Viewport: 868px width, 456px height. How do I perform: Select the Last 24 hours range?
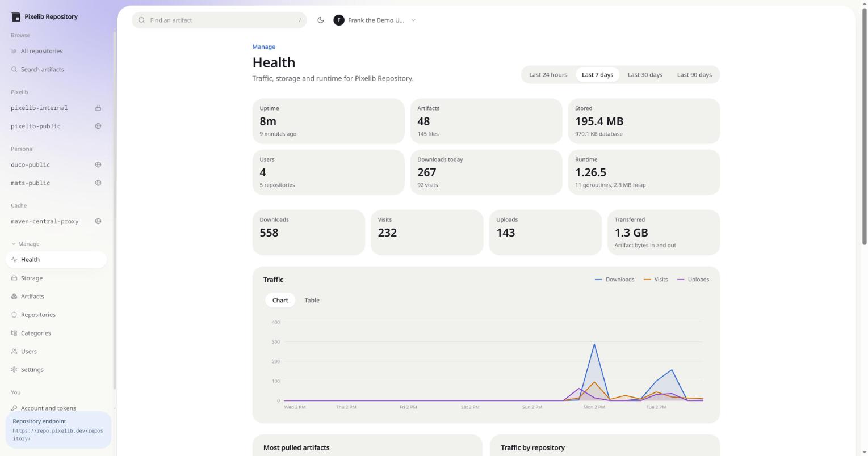548,75
